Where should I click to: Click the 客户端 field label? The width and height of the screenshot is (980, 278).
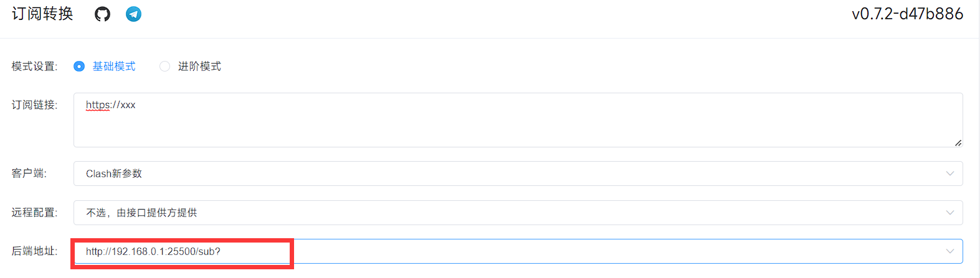pos(29,174)
